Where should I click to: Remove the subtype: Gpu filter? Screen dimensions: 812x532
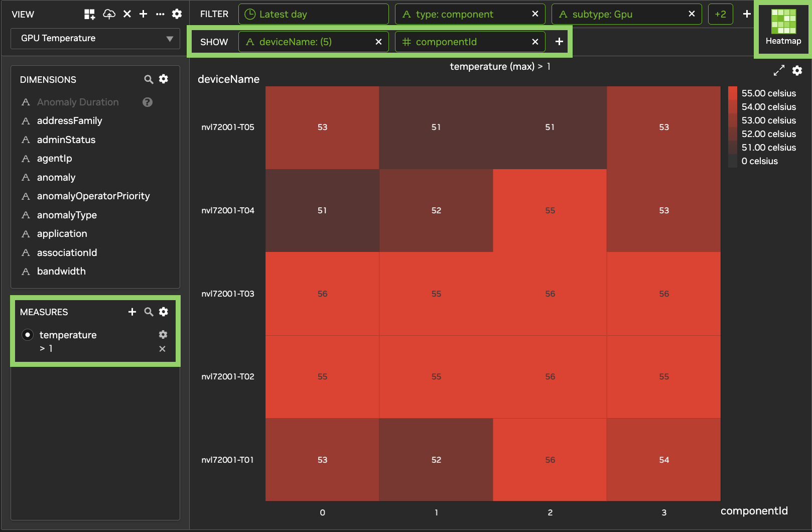point(692,14)
